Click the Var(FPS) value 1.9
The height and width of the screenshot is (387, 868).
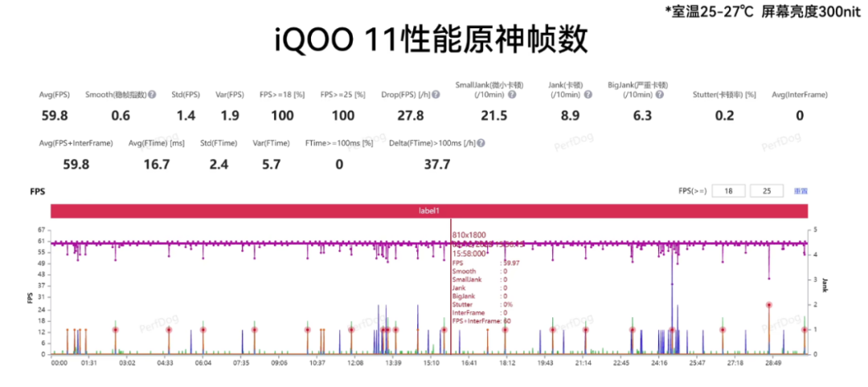pos(229,116)
